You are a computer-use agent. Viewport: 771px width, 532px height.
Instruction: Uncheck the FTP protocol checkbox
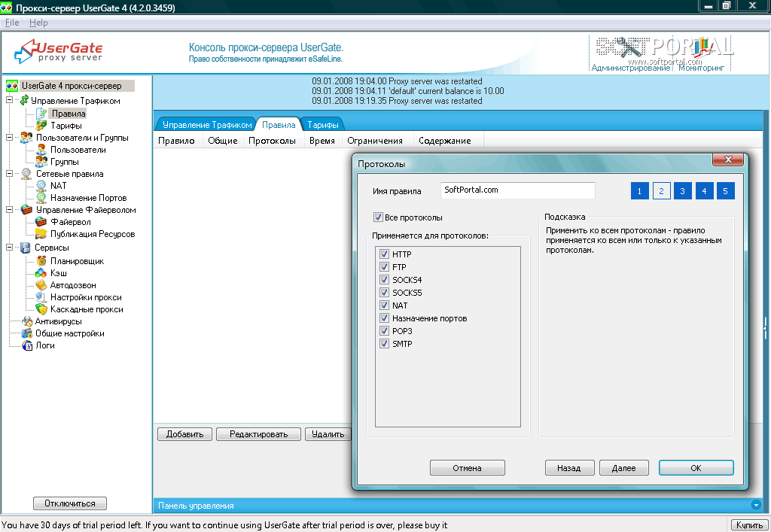pos(385,266)
